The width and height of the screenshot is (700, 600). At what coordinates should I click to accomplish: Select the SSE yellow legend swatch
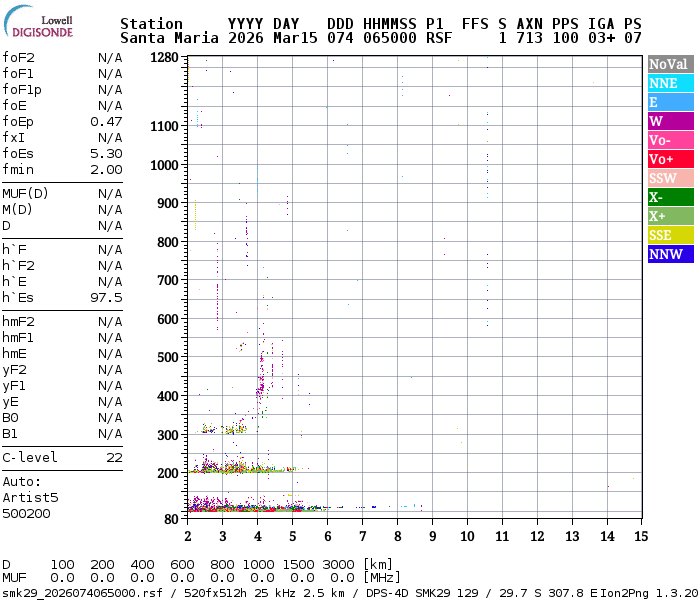click(671, 235)
